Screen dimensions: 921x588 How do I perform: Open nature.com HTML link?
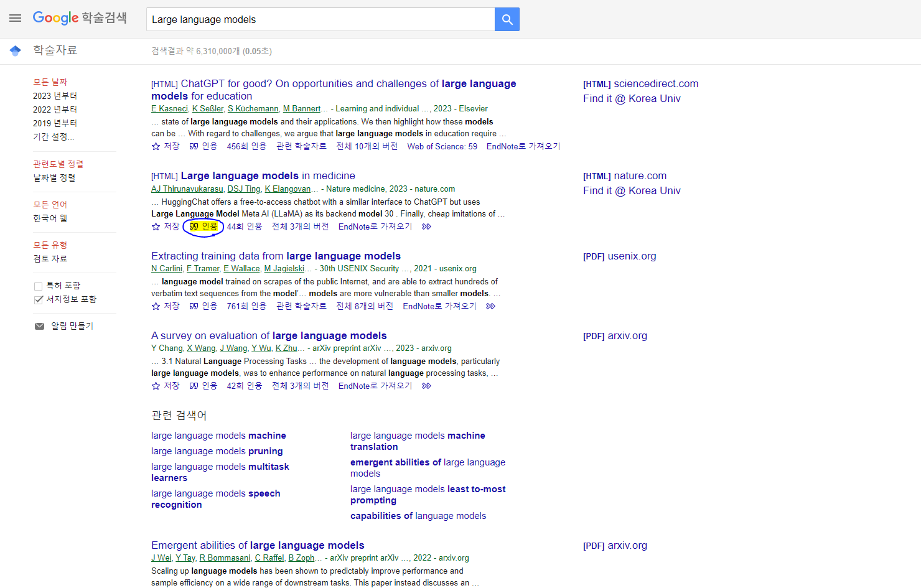[x=625, y=175]
